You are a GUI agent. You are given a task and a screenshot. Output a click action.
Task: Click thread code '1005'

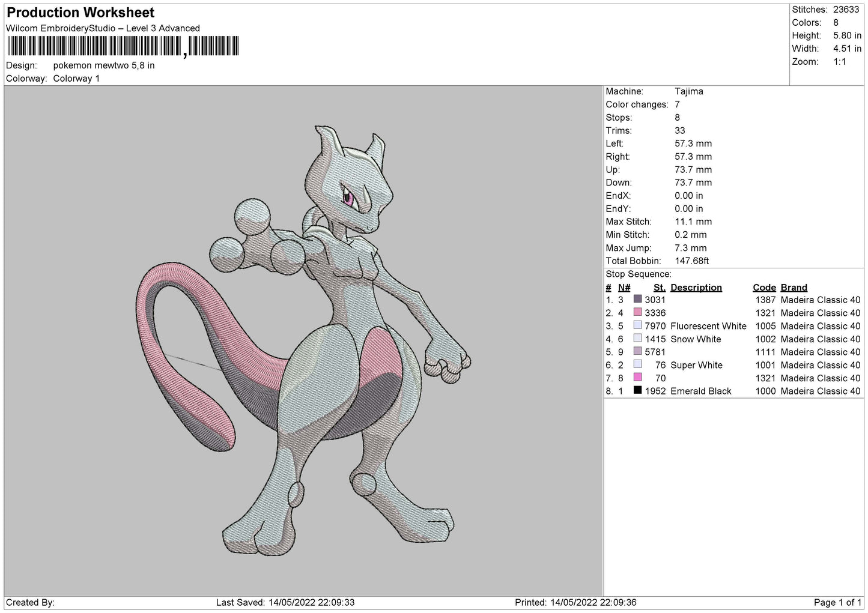coord(765,326)
